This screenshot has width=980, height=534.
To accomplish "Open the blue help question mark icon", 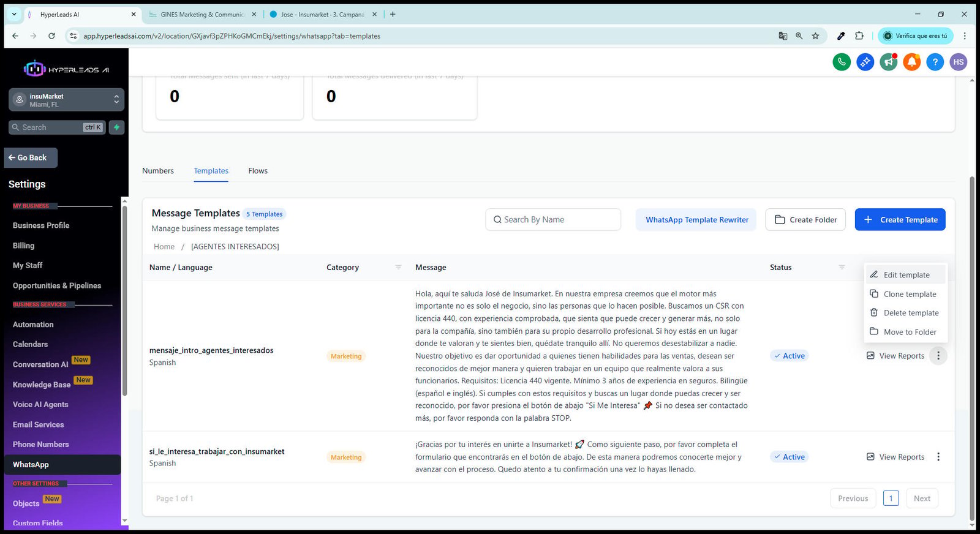I will click(935, 62).
